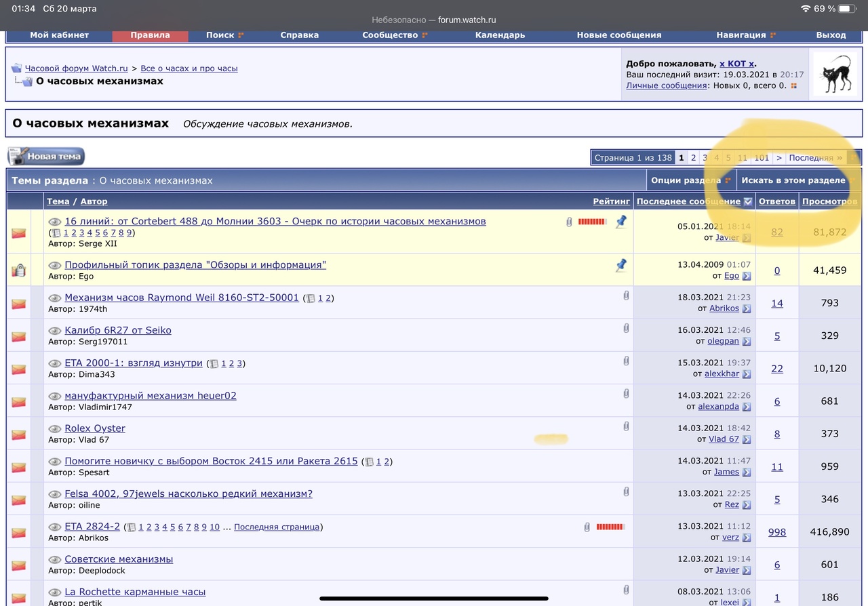Toggle eye icon beside ETA 2000-1 thread
Image resolution: width=868 pixels, height=606 pixels.
tap(55, 363)
